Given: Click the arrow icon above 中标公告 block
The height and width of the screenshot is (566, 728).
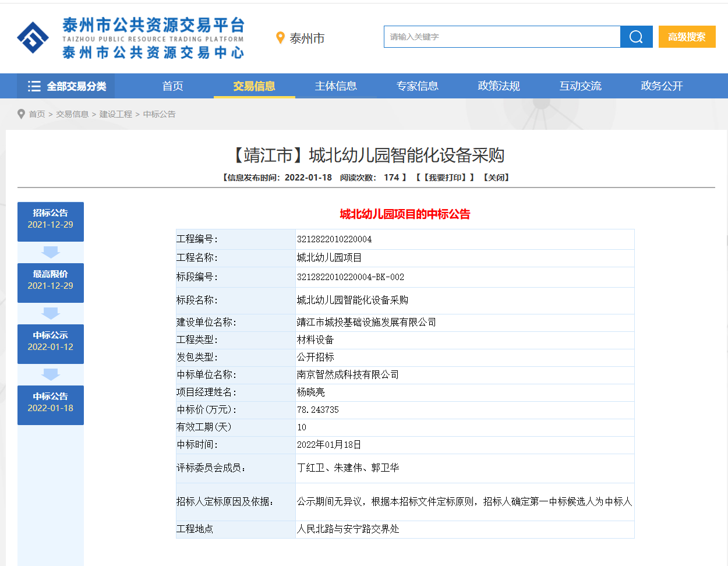Looking at the screenshot, I should tap(50, 374).
